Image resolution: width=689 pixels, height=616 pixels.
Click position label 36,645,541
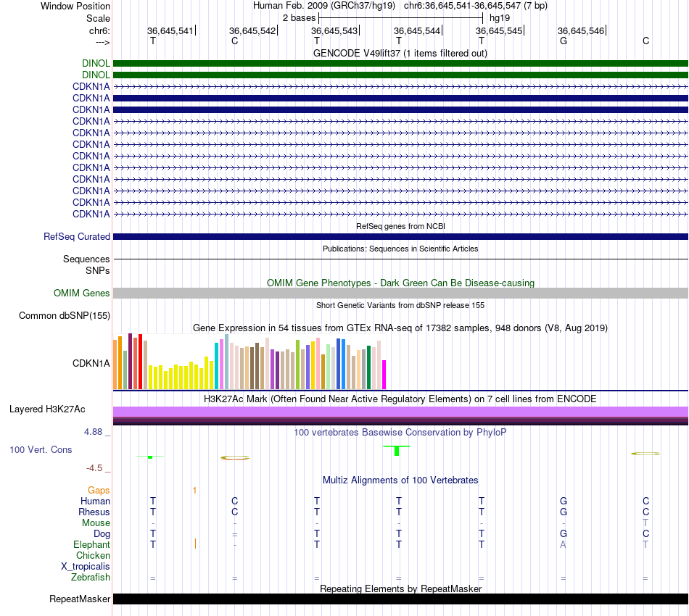[x=170, y=30]
